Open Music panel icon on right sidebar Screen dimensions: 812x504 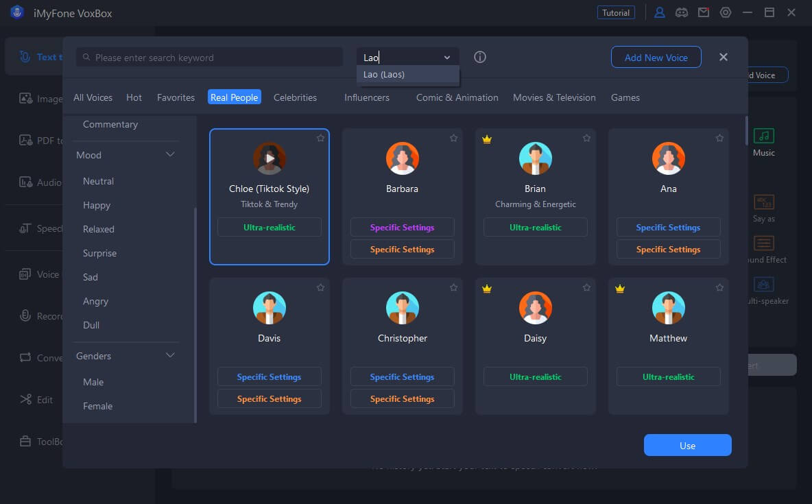764,136
